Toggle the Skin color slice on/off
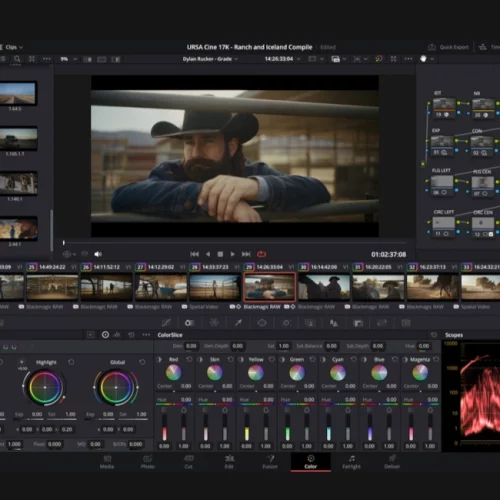The width and height of the screenshot is (500, 500). click(200, 359)
